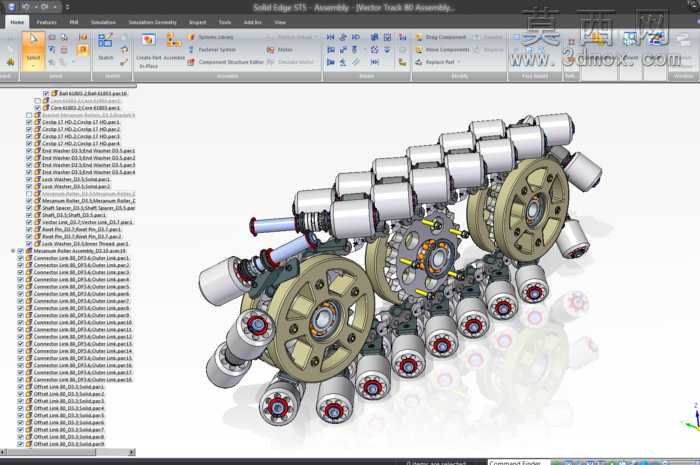
Task: Click the Sketch icon in the ribbon
Action: [105, 41]
